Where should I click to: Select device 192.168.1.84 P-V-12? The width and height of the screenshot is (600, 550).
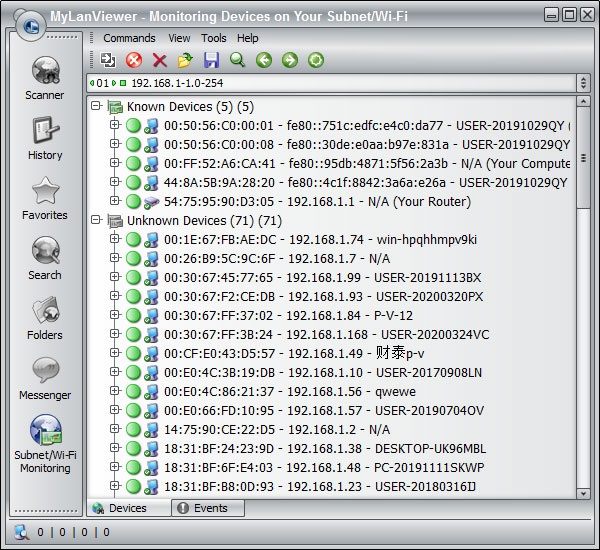click(x=289, y=316)
